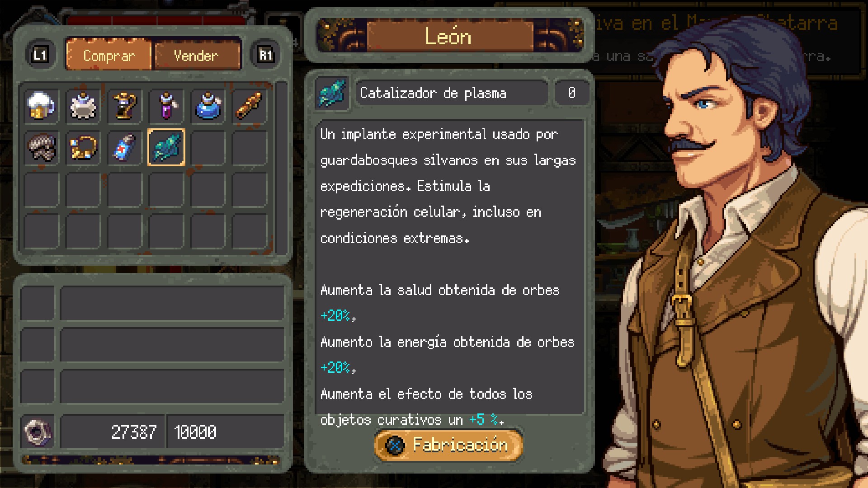Click the empty slot after plasma catalyst

[208, 148]
